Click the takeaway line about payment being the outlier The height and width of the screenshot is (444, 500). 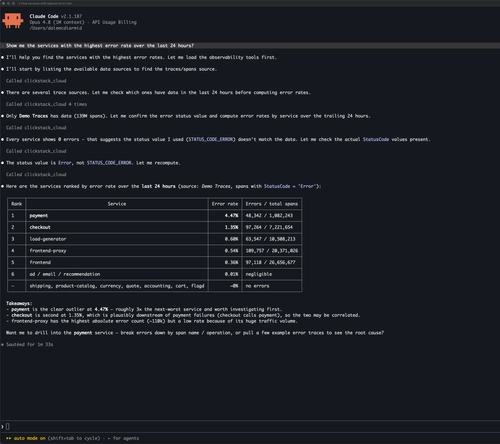click(x=144, y=309)
